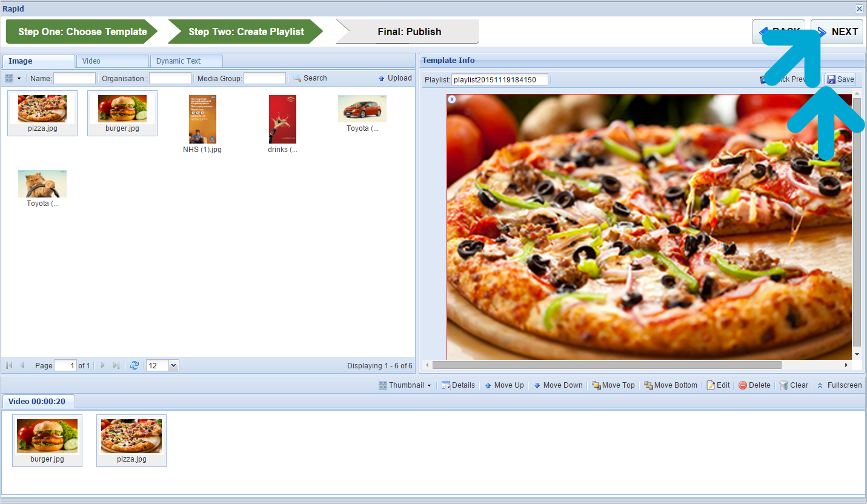Clear the playlist with trash icon
The image size is (867, 504).
[x=794, y=385]
